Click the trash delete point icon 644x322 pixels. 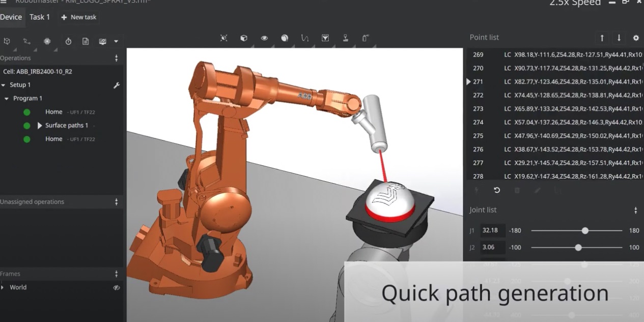517,190
